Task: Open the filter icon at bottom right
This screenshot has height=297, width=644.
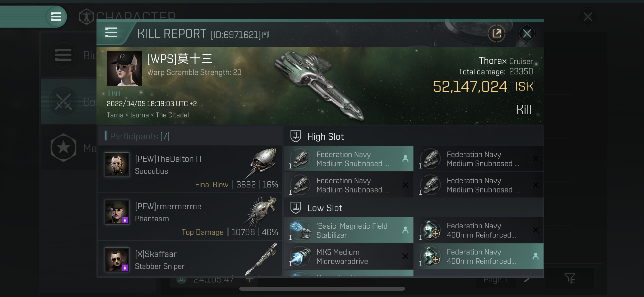Action: [x=570, y=278]
